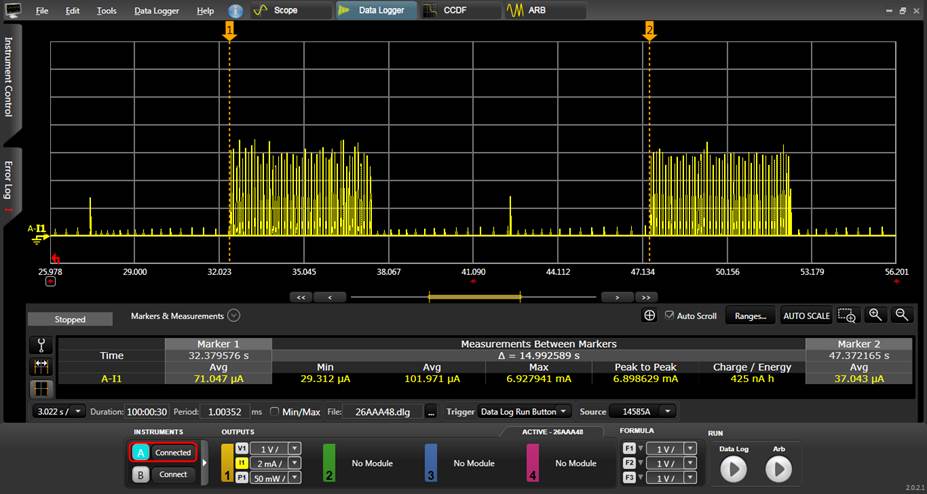Select marker 1 flag on the graph
This screenshot has height=494, width=927.
229,31
